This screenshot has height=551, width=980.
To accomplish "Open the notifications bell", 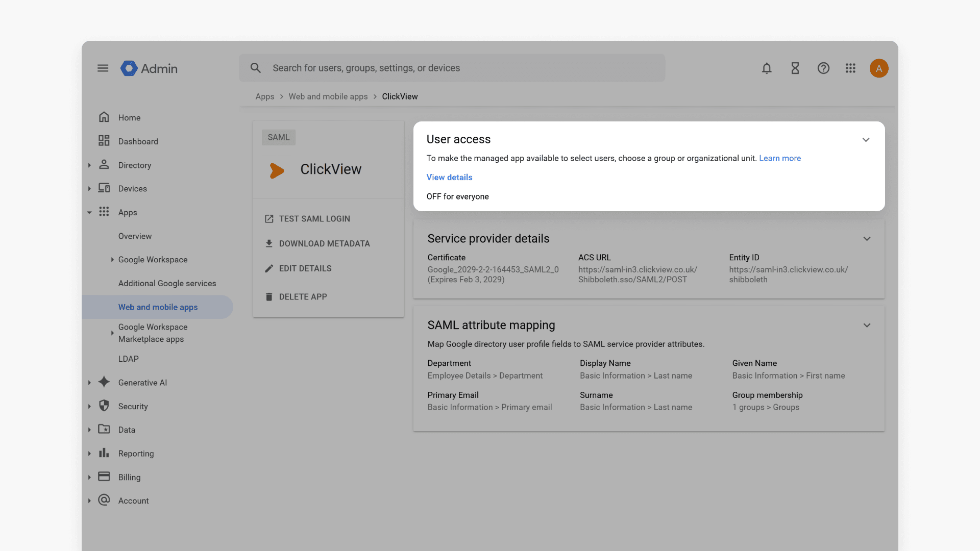I will click(x=767, y=68).
